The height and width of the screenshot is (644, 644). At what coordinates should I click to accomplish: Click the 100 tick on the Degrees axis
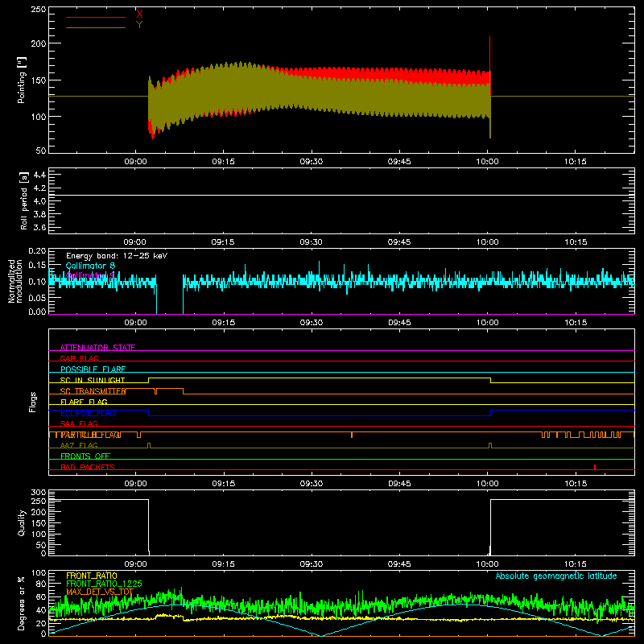coord(39,573)
